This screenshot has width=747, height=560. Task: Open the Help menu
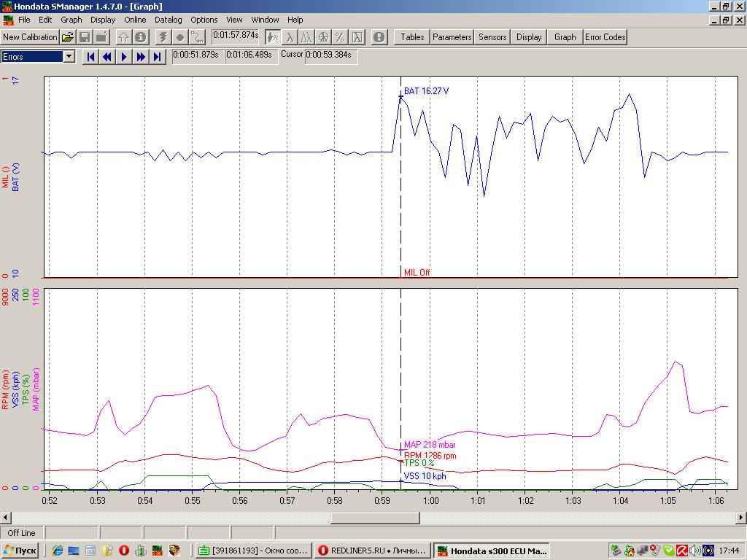point(295,20)
